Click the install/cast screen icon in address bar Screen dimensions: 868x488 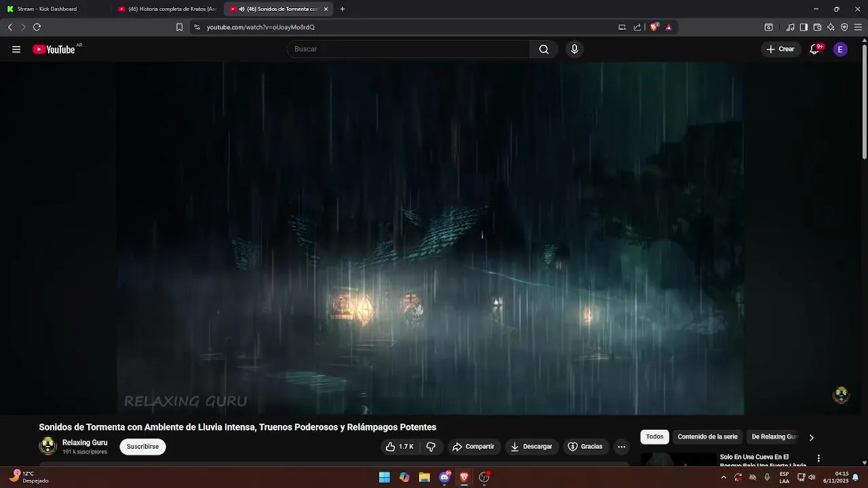pos(622,27)
